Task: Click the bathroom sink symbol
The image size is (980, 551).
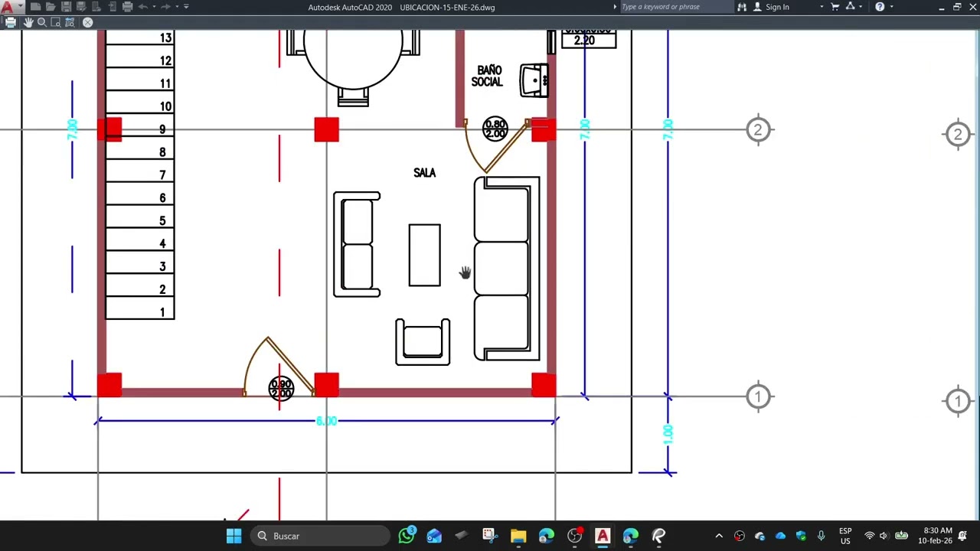Action: coord(534,80)
